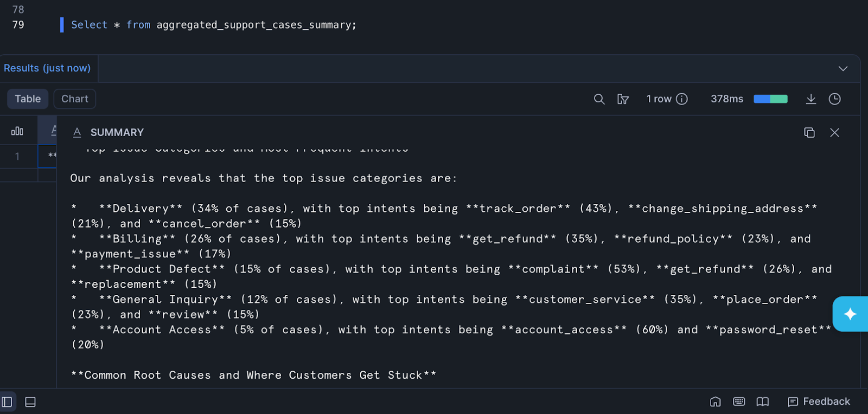Select the Table view tab
Viewport: 868px width, 414px height.
click(x=27, y=99)
